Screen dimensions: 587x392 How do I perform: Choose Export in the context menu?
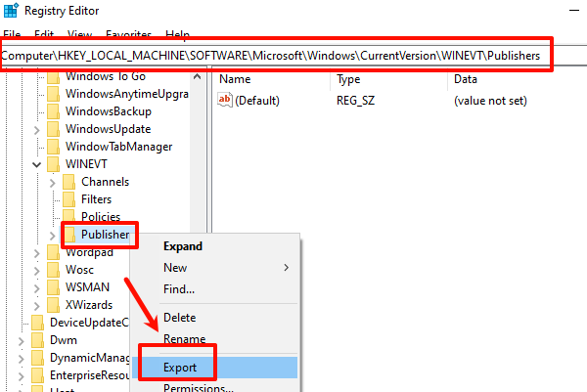215,367
